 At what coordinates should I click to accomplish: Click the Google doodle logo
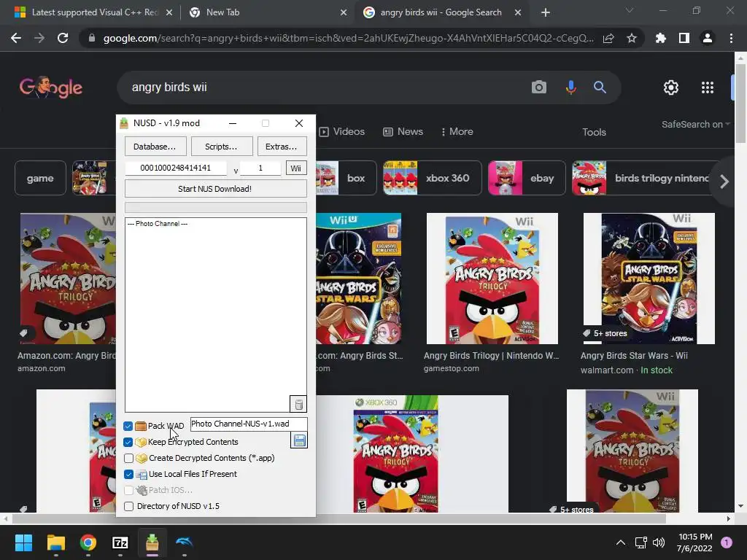pyautogui.click(x=51, y=87)
